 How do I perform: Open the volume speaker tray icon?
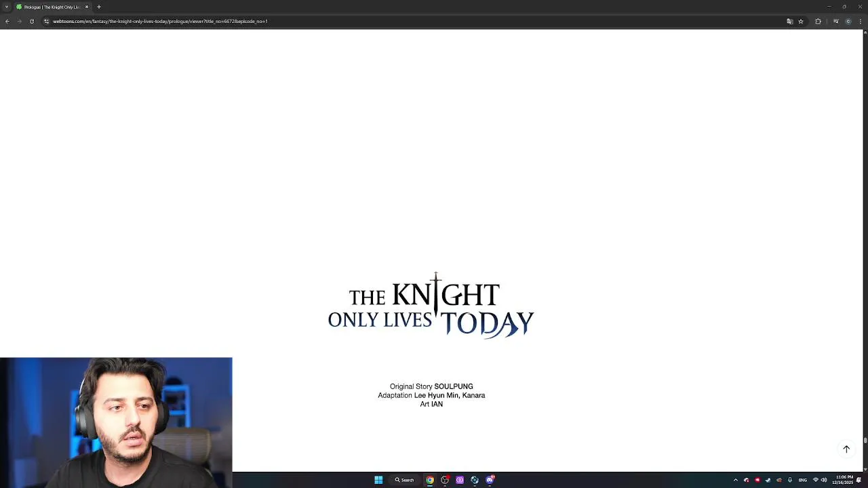point(824,480)
